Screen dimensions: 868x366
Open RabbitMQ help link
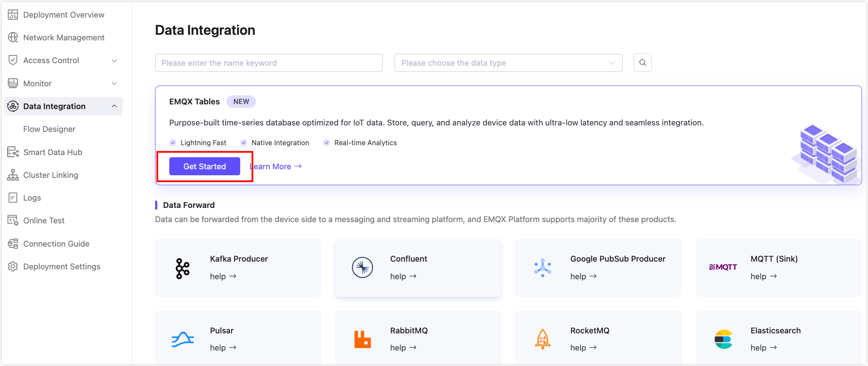[x=403, y=348]
